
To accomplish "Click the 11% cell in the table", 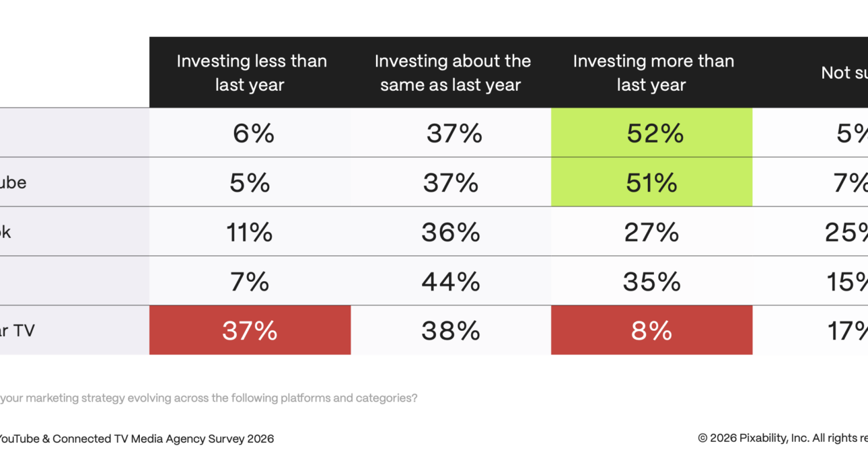I will pos(250,232).
